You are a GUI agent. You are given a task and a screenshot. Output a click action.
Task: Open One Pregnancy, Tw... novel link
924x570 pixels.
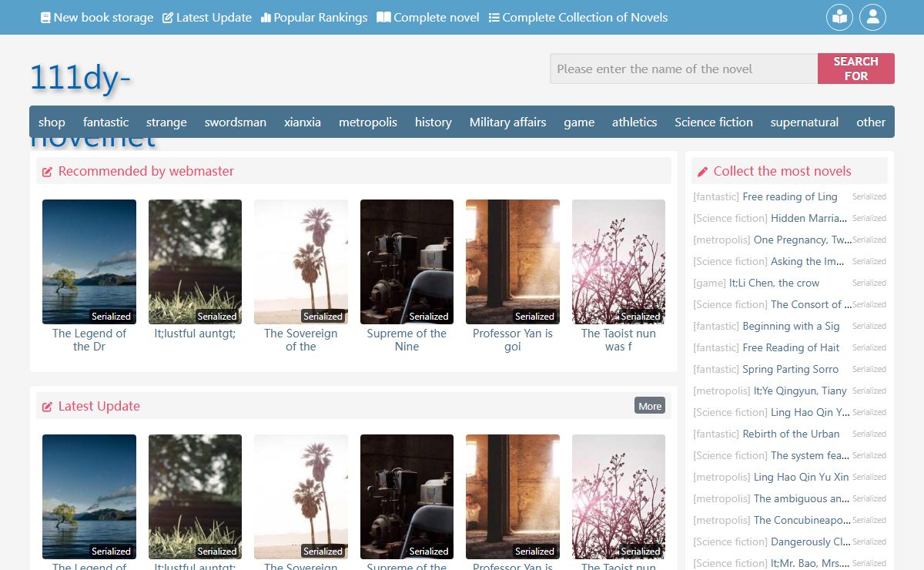click(803, 240)
